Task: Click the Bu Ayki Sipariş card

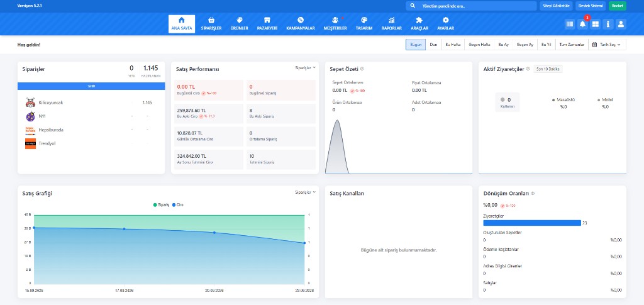Action: pyautogui.click(x=281, y=113)
